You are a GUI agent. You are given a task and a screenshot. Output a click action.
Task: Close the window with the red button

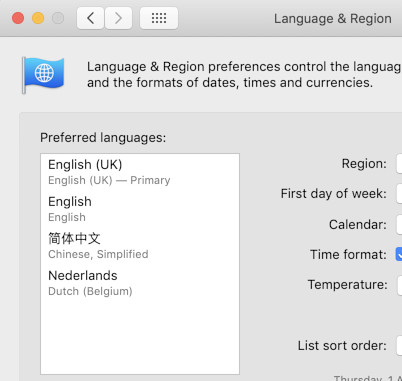tap(18, 18)
